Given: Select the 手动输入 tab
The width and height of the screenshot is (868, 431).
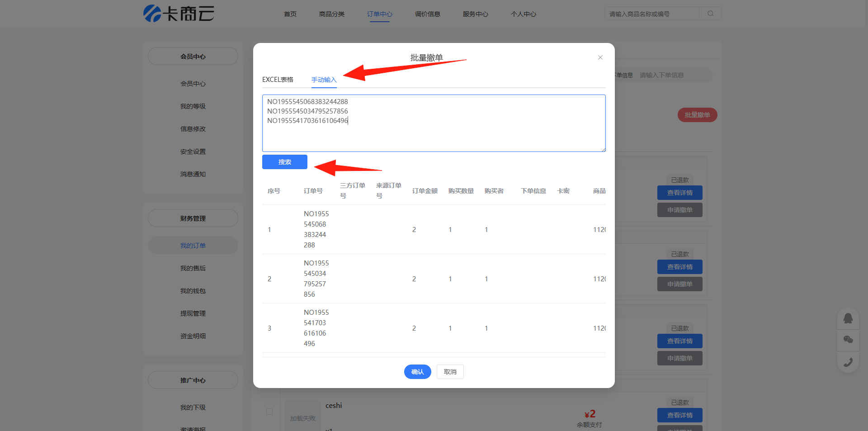Looking at the screenshot, I should coord(324,80).
